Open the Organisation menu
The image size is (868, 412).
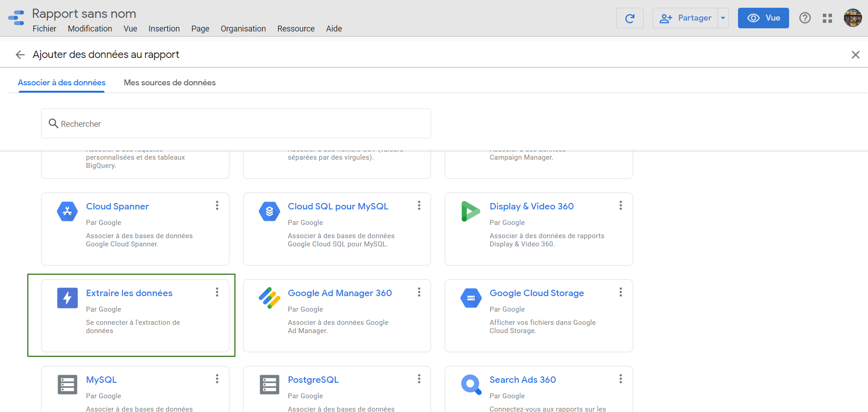click(x=243, y=29)
